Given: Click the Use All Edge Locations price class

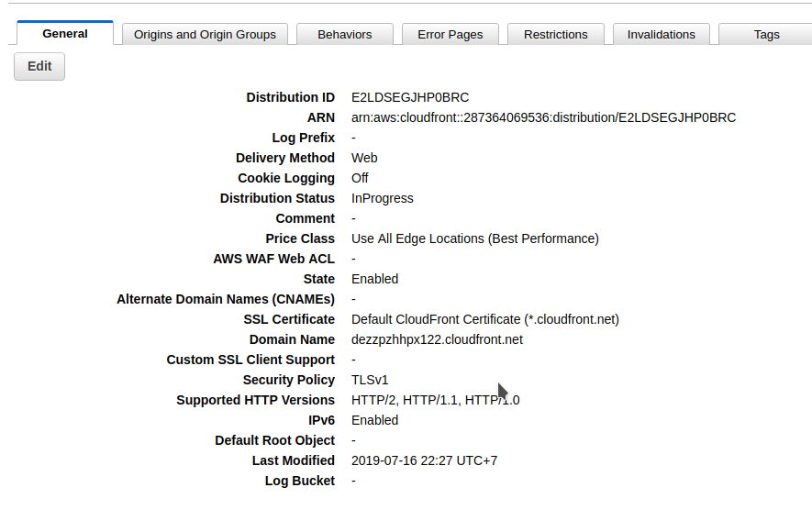Looking at the screenshot, I should [474, 238].
